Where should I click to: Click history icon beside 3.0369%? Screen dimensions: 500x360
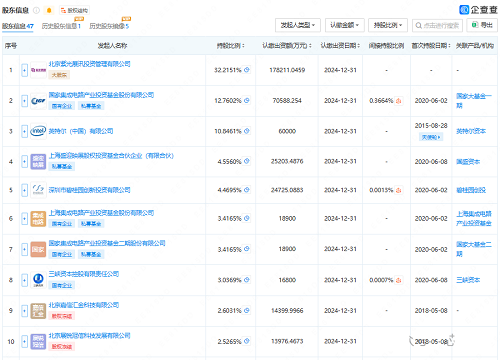click(247, 280)
